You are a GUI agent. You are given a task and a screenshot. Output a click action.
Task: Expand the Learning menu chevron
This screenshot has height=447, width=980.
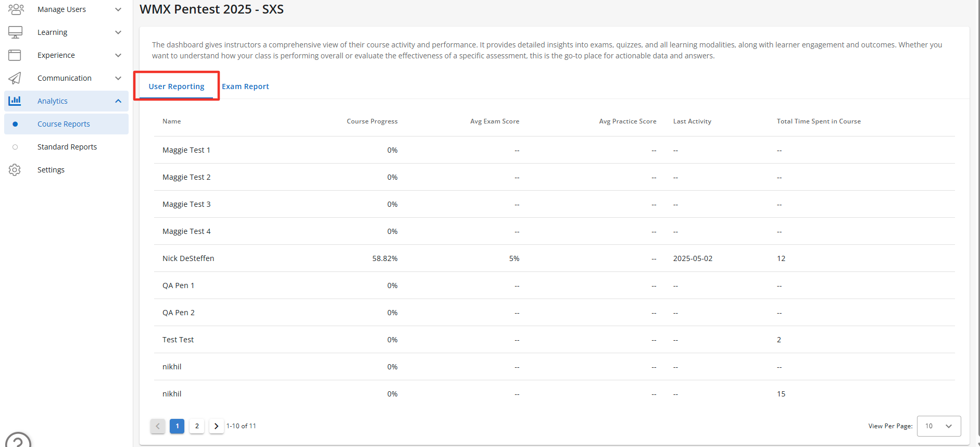(x=118, y=32)
